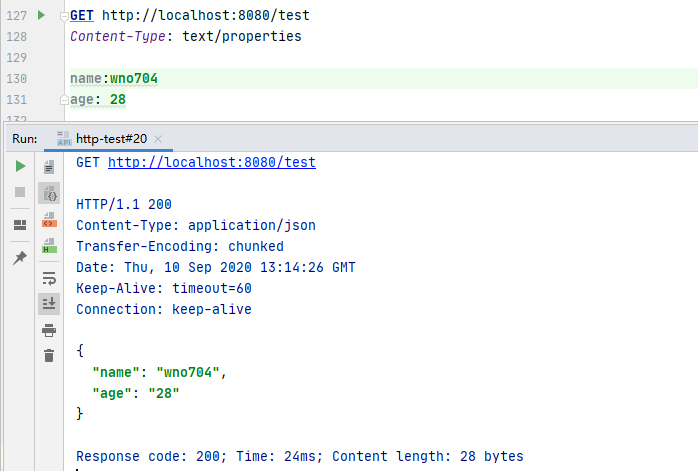
Task: Toggle soft-wrap in the console
Action: tap(49, 278)
